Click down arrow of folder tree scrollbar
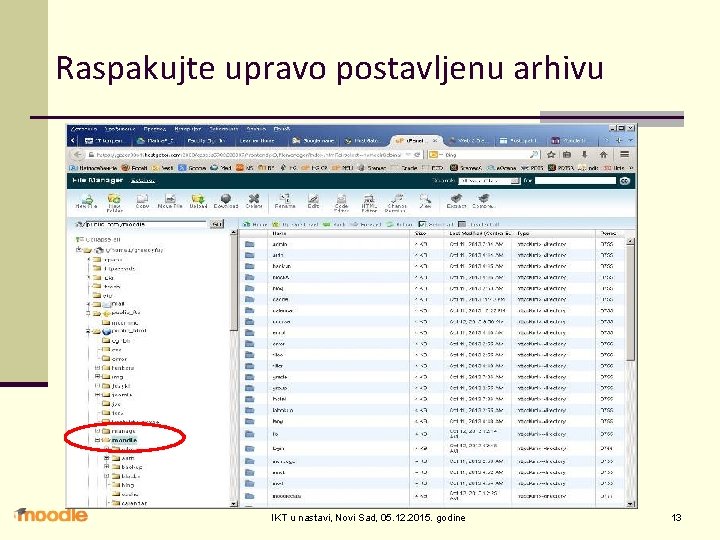Viewport: 720px width, 540px height. [x=233, y=504]
